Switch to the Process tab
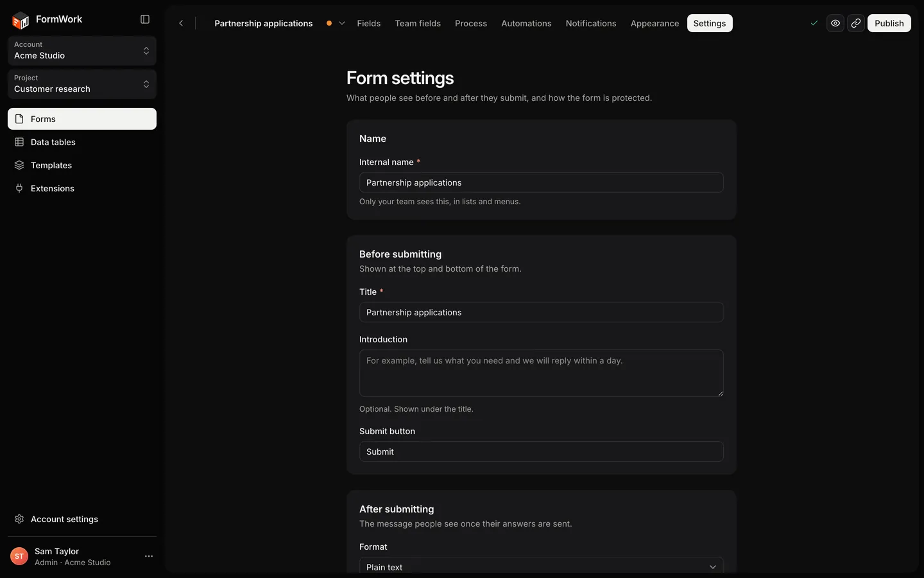This screenshot has width=924, height=578. (471, 23)
